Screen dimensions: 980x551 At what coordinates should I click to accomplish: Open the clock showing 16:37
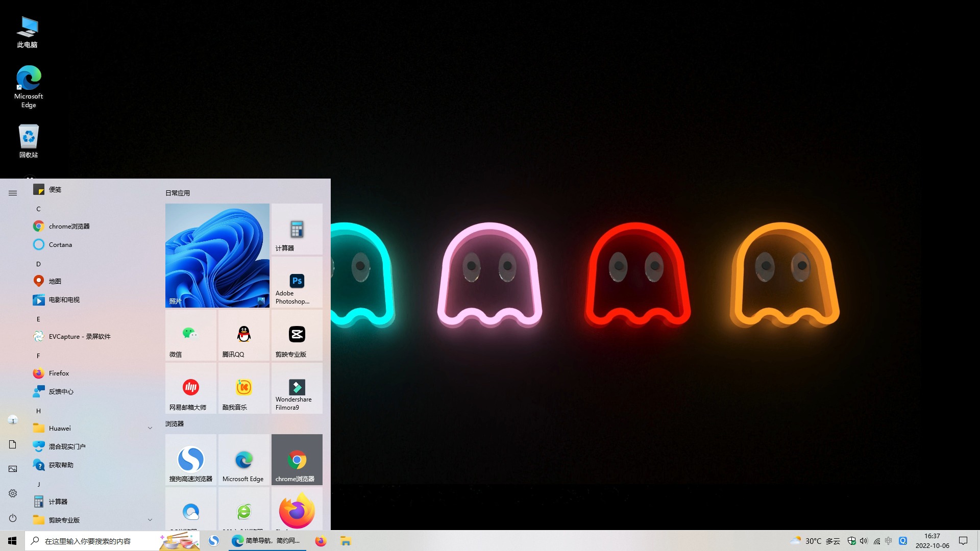932,541
